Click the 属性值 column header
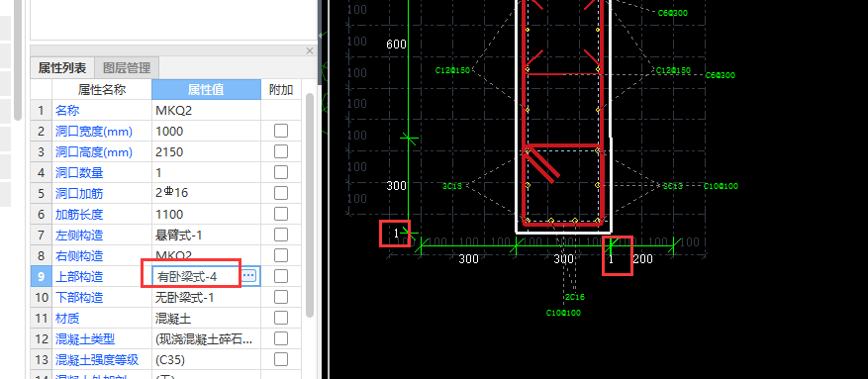The width and height of the screenshot is (868, 379). click(x=206, y=90)
